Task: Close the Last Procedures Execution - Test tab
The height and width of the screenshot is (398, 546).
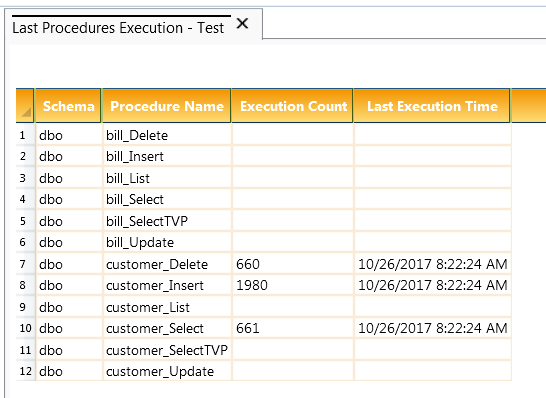Action: point(242,24)
